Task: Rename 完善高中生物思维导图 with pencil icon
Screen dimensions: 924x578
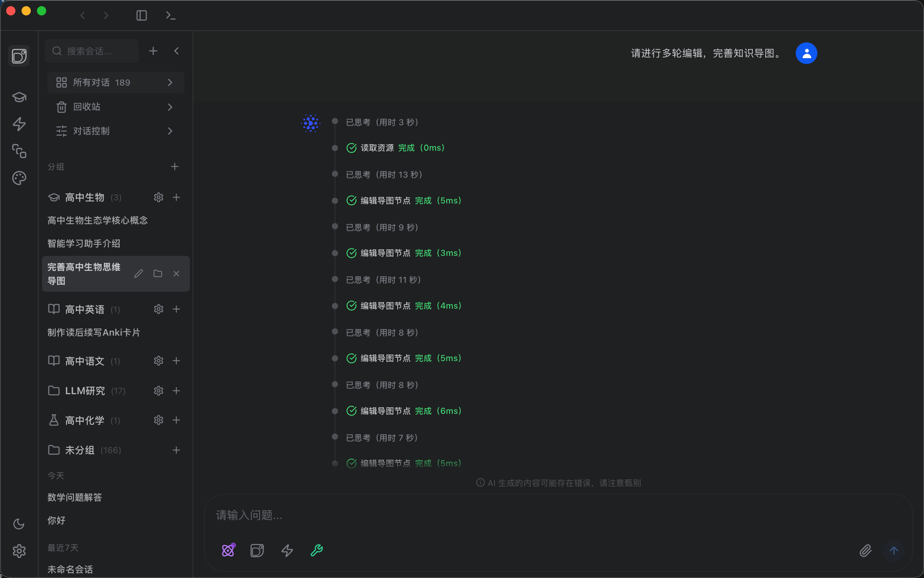Action: [x=139, y=274]
